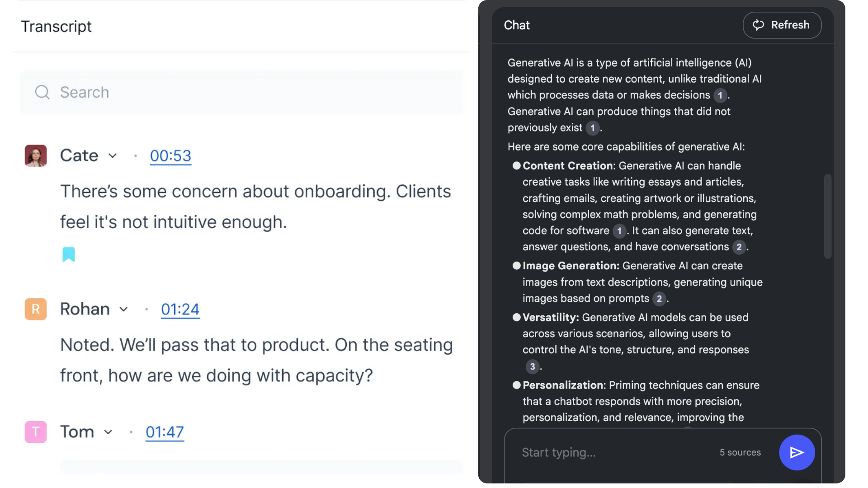Open Cate's profile avatar photo
The image size is (868, 488).
(x=36, y=155)
